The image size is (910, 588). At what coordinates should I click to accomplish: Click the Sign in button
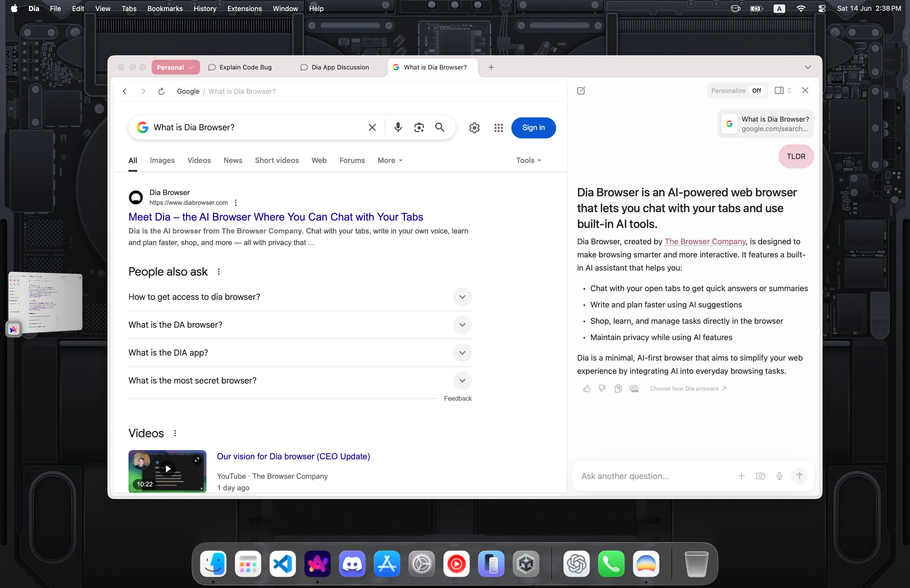(x=533, y=128)
